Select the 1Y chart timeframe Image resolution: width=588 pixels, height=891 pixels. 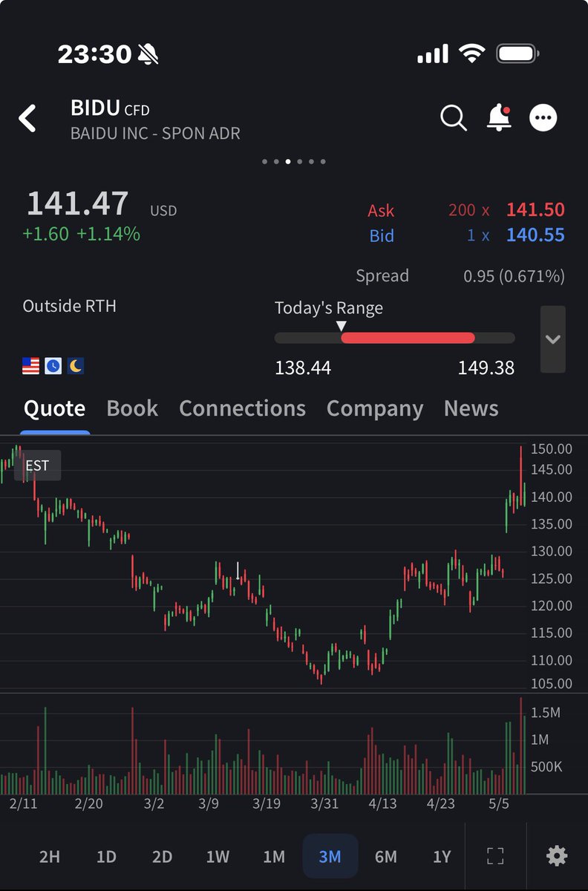tap(442, 857)
